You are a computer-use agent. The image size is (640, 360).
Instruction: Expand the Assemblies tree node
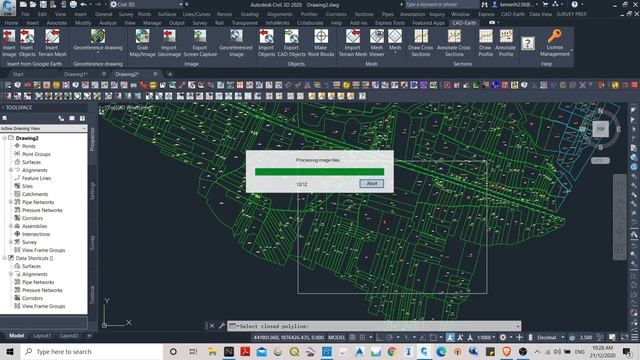click(11, 226)
